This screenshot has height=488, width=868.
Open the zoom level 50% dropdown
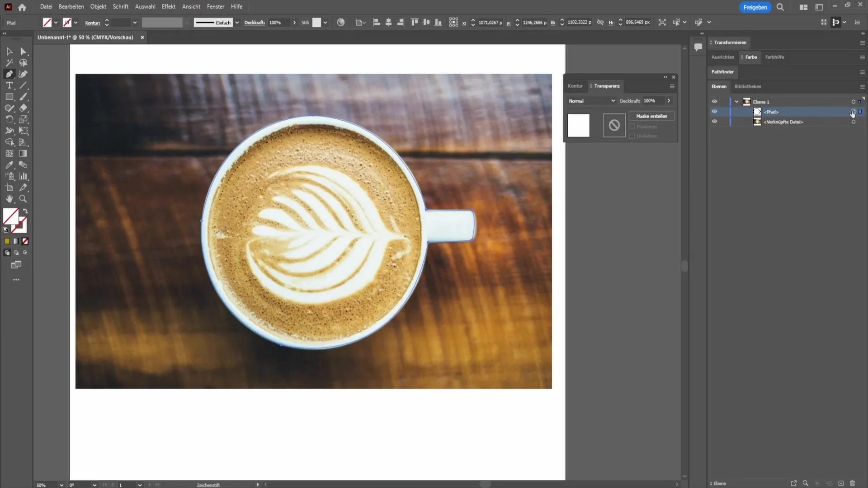click(x=61, y=485)
